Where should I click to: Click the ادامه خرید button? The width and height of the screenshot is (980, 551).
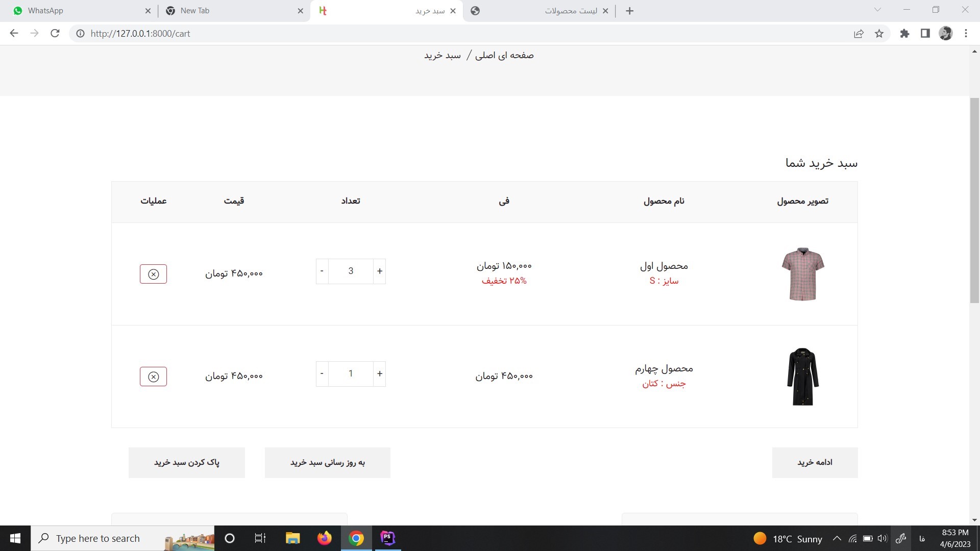815,462
